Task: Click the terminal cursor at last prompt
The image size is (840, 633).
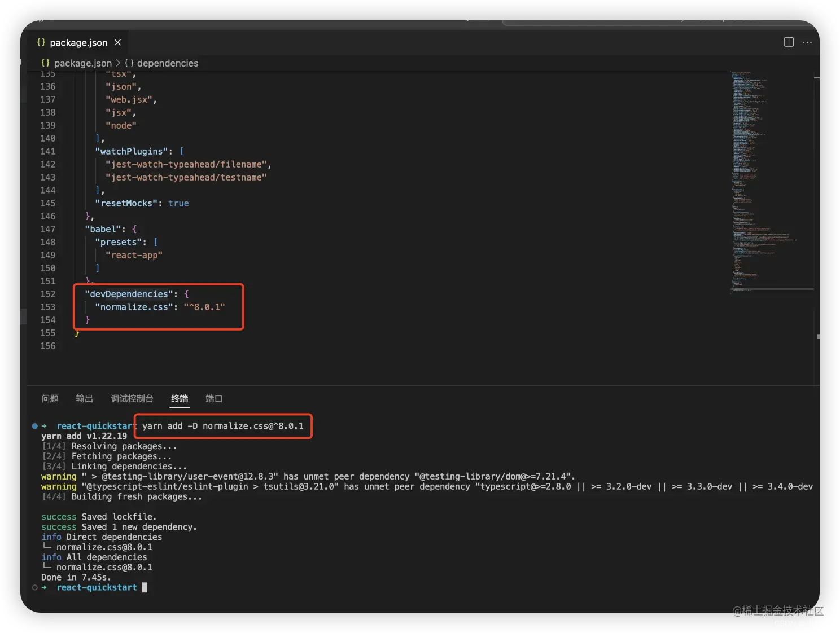Action: coord(145,587)
